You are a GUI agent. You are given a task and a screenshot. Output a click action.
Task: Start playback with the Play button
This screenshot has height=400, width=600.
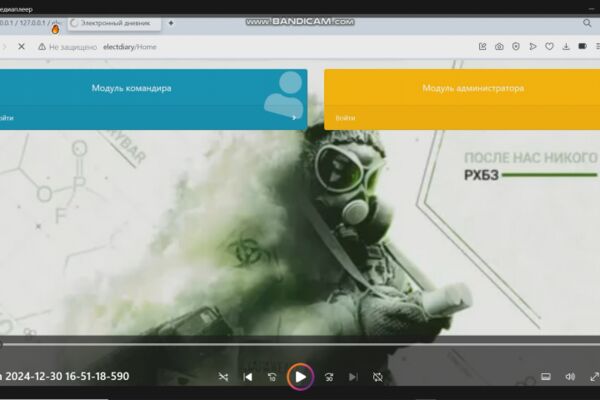[x=300, y=377]
